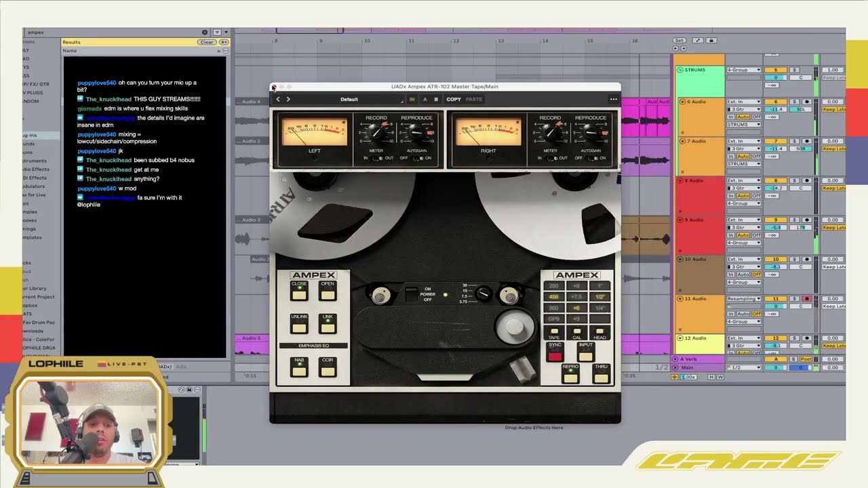868x488 pixels.
Task: Adjust left channel RECORD knob
Action: [376, 131]
